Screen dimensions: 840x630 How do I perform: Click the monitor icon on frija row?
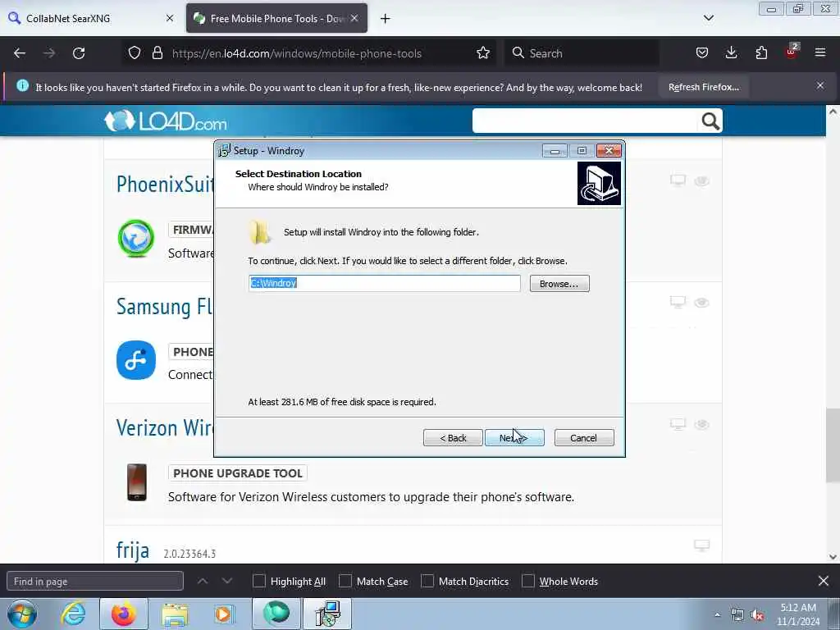point(702,546)
